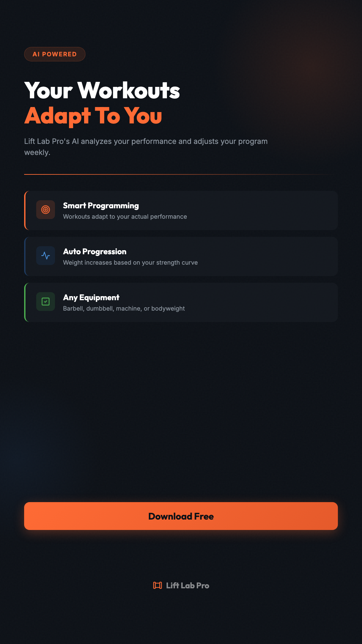Screen dimensions: 362x644
Task: Click the AI POWERED badge
Action: click(55, 54)
